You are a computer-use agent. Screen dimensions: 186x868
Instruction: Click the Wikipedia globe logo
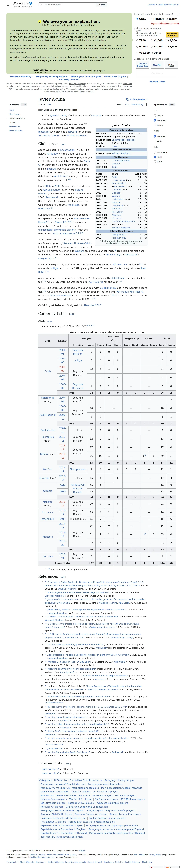tap(31, 3)
